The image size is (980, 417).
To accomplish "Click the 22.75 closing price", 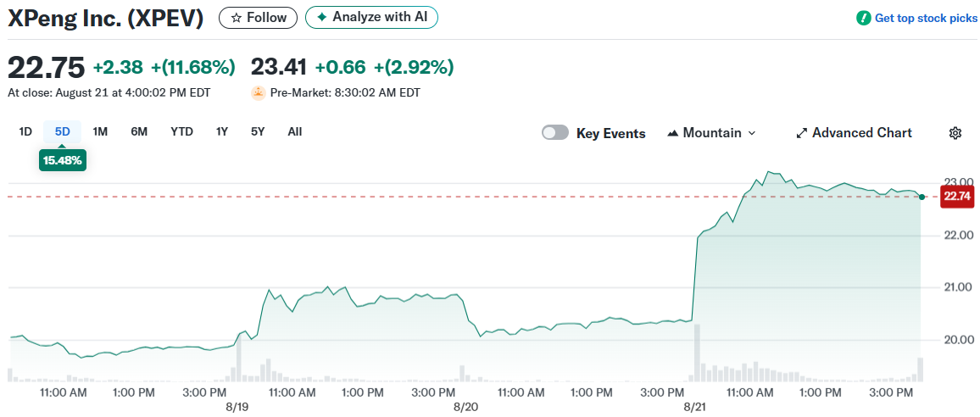I will point(46,67).
